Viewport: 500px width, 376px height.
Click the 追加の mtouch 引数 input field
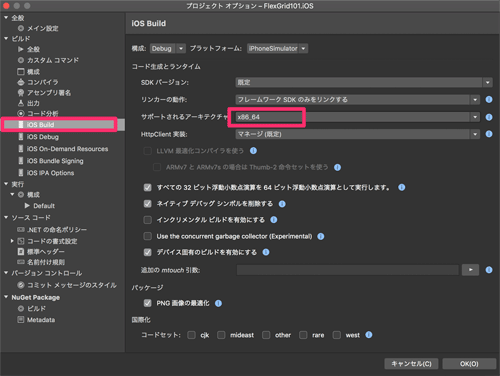click(348, 270)
